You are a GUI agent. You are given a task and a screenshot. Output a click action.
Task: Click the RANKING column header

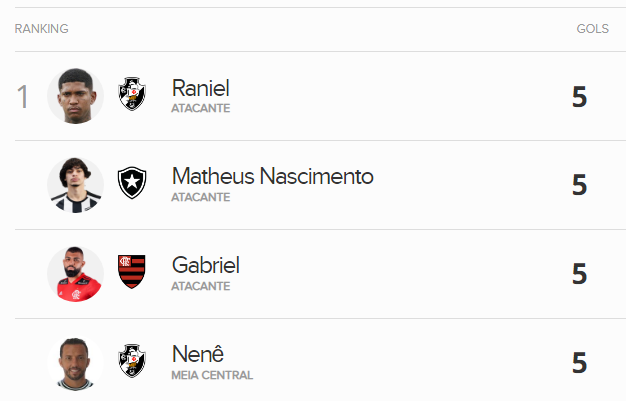tap(41, 29)
